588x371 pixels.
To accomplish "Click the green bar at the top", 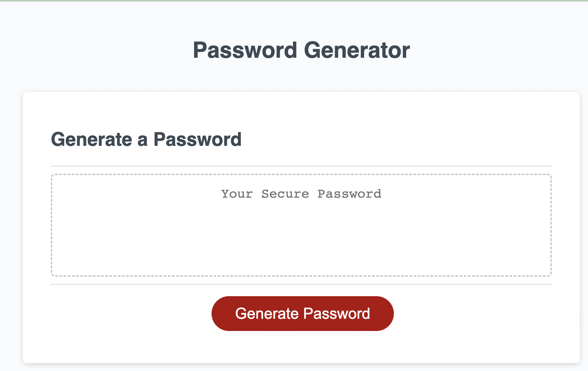I will [294, 1].
